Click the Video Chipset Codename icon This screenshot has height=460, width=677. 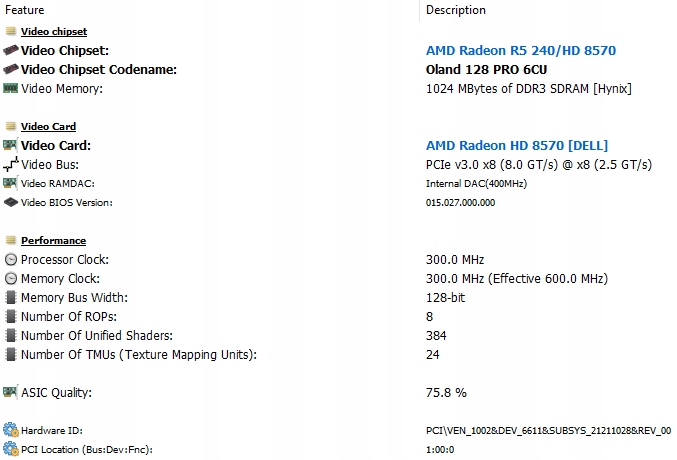tap(11, 69)
